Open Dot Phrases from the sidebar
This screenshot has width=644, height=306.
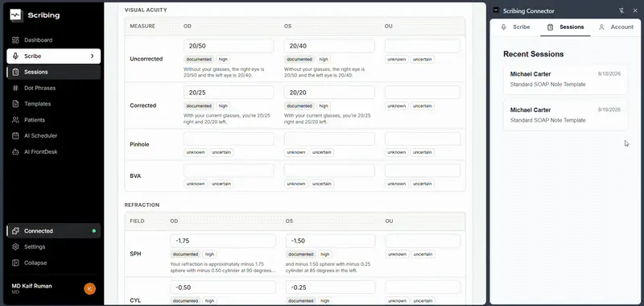tap(53, 88)
